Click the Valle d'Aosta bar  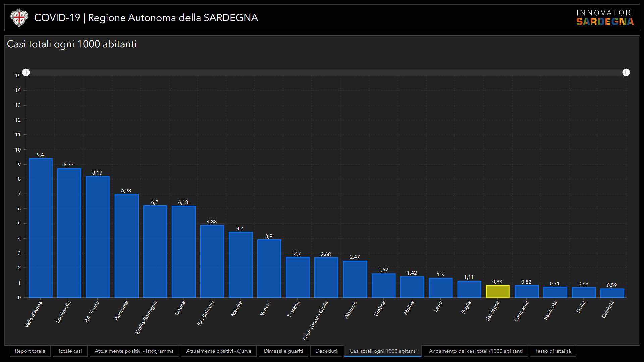41,228
